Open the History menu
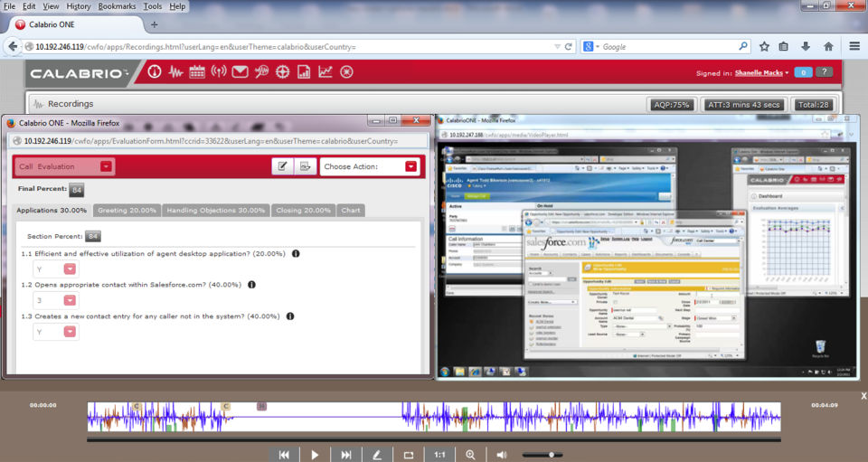This screenshot has width=868, height=462. pos(79,6)
